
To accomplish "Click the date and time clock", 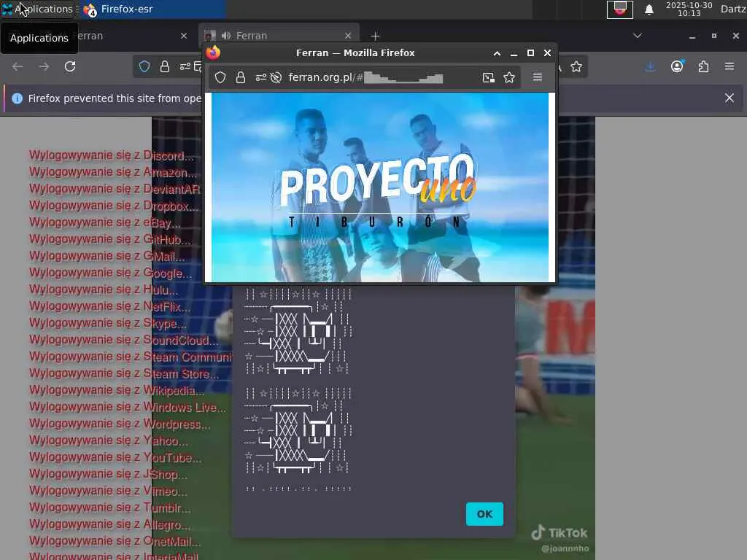I will [x=689, y=9].
